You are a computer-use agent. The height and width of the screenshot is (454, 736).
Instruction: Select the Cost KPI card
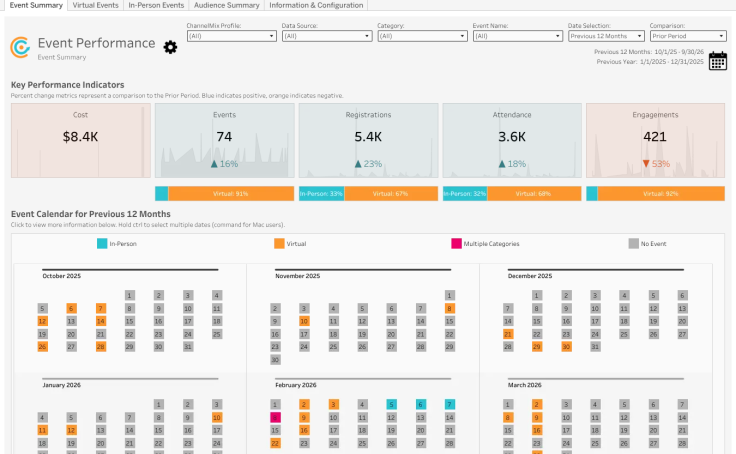pos(81,140)
